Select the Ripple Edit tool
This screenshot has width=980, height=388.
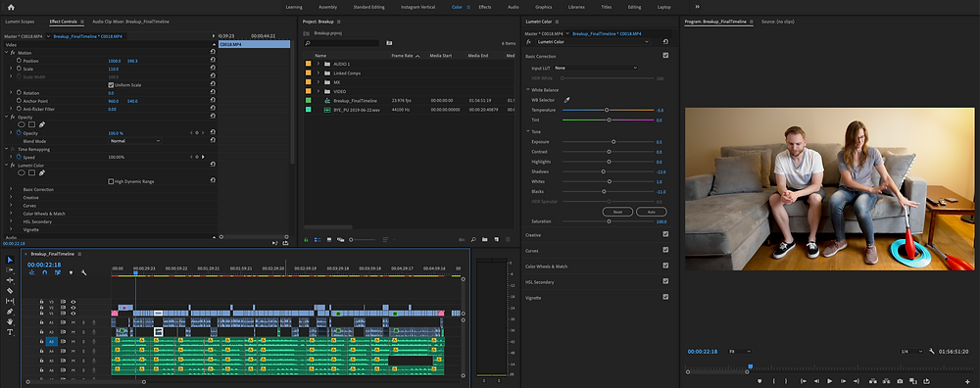pos(10,280)
